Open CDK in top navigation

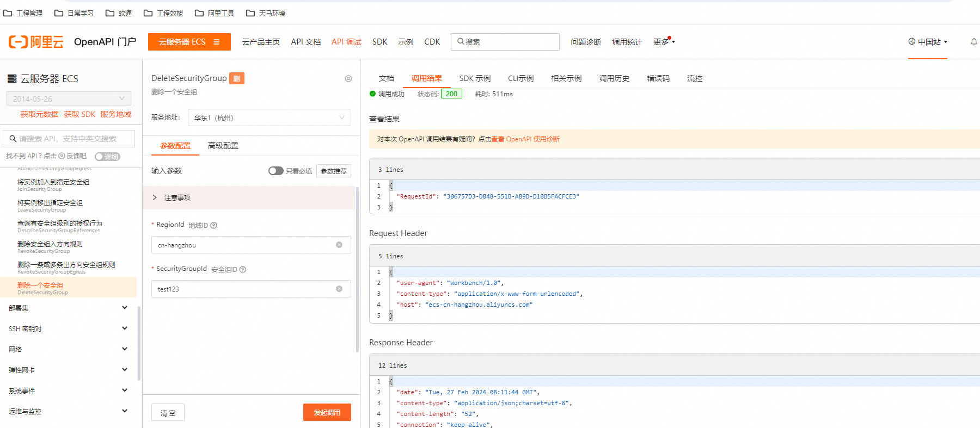point(432,42)
